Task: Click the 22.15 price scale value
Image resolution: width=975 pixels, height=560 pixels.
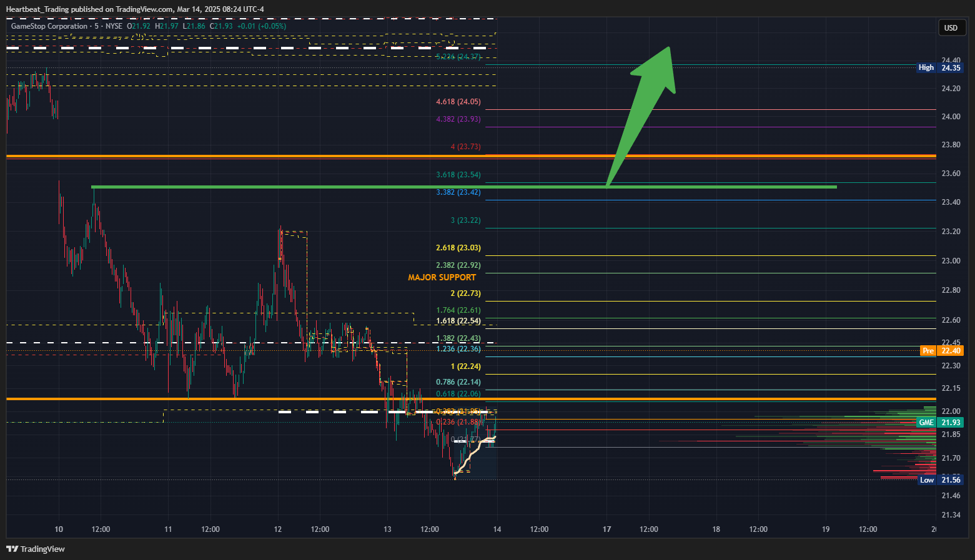Action: point(951,388)
